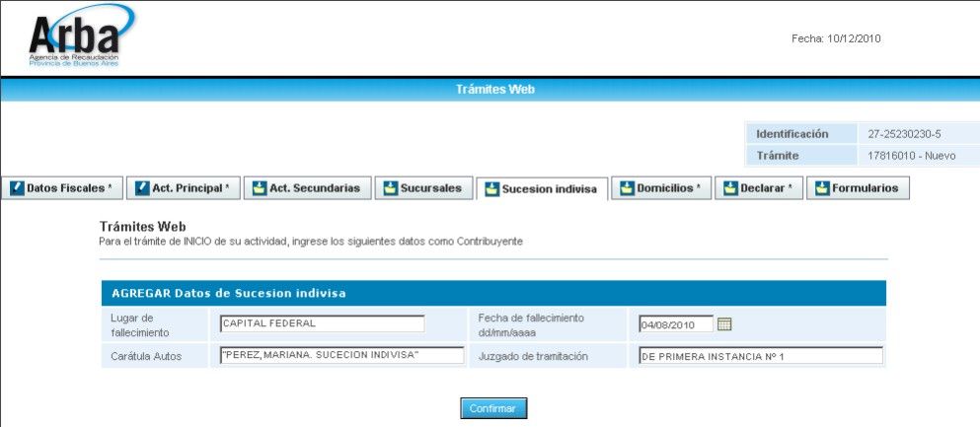Click the Trámites Web blue banner title

495,90
